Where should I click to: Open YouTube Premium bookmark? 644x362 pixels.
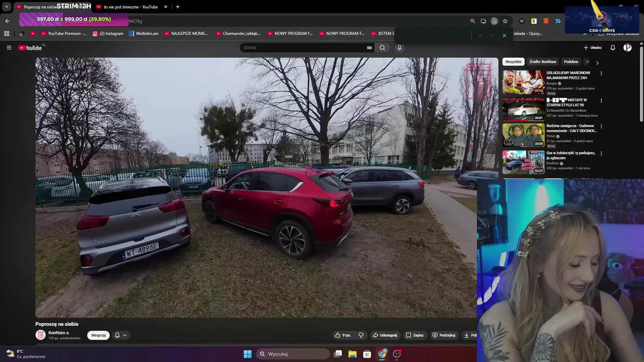63,34
